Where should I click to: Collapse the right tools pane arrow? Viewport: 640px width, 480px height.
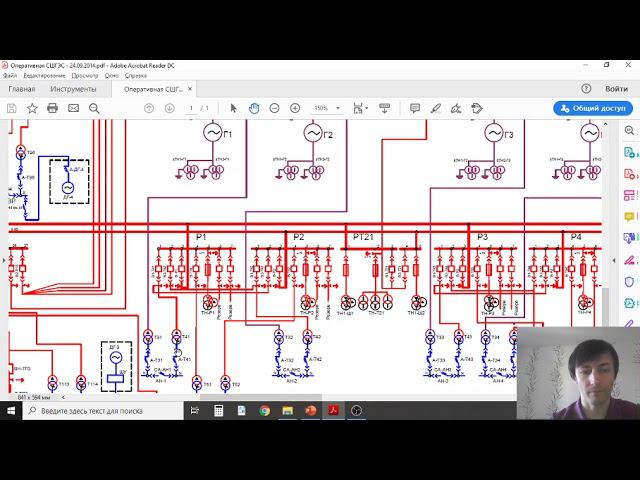(614, 260)
